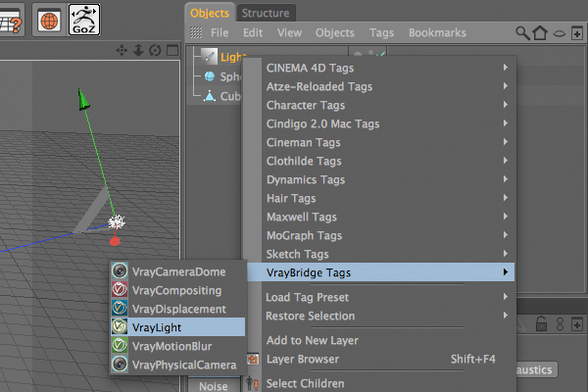588x392 pixels.
Task: Click the green Y-axis arrow handle
Action: click(83, 99)
